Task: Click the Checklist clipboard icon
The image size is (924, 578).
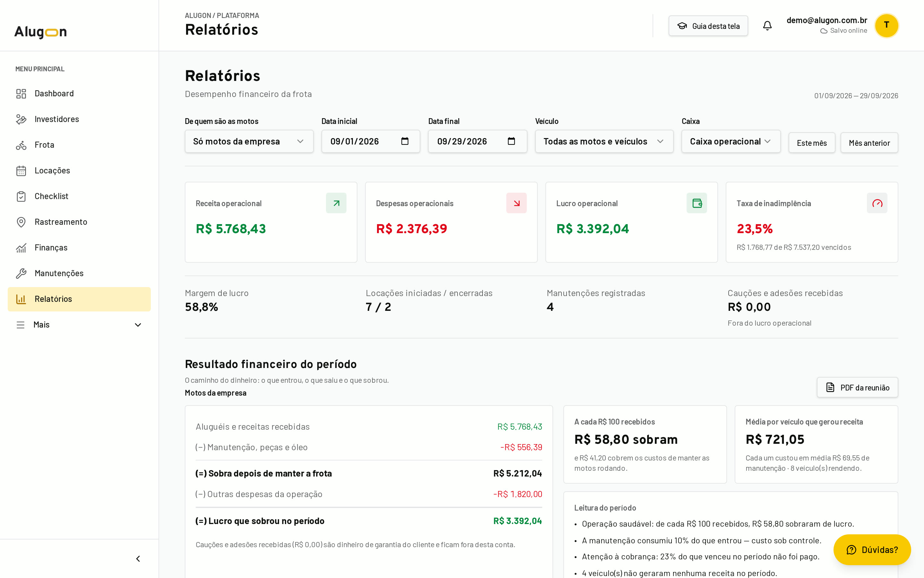Action: [x=21, y=197]
